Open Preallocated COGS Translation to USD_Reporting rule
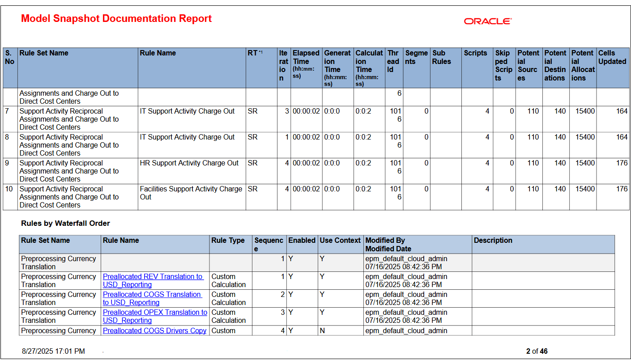 click(154, 298)
